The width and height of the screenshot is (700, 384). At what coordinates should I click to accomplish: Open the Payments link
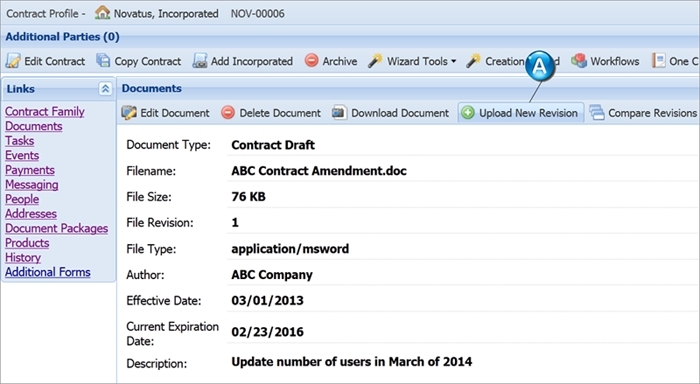point(29,170)
